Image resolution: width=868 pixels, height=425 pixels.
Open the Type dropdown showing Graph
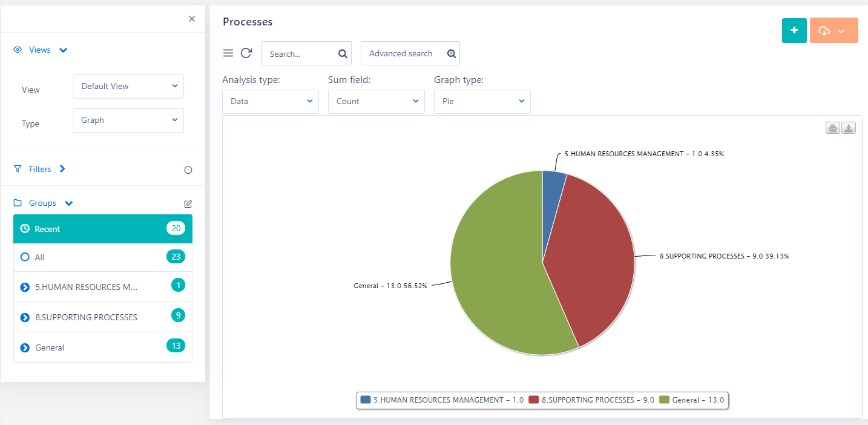point(128,120)
